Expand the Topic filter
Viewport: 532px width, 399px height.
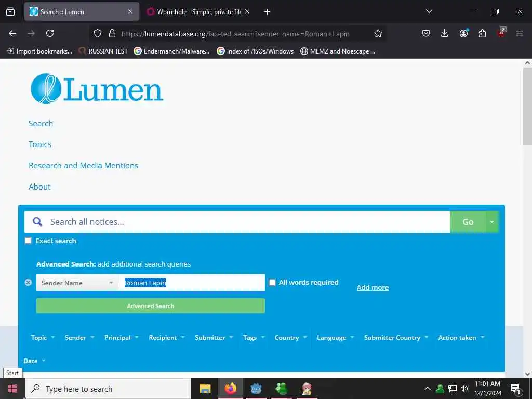(43, 338)
